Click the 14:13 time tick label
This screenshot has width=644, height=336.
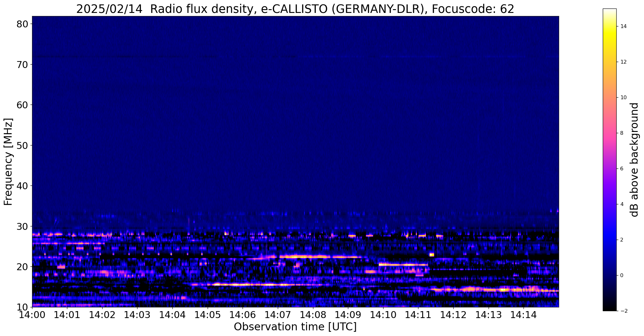pos(488,315)
